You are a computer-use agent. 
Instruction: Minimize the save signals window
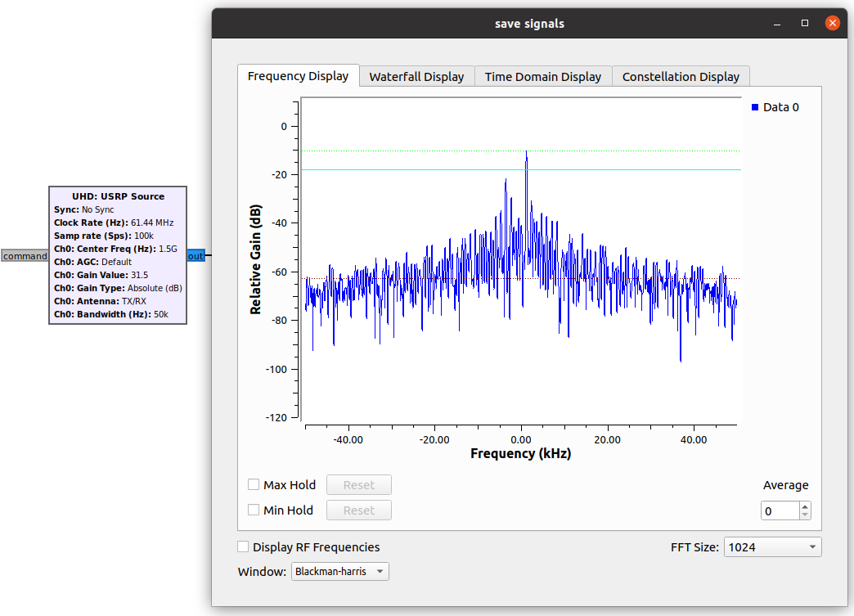(777, 24)
